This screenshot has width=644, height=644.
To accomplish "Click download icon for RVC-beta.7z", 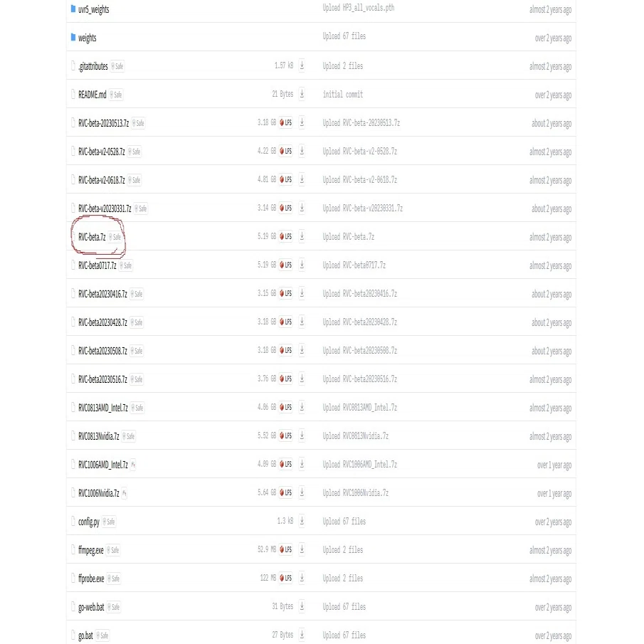I will pyautogui.click(x=302, y=236).
